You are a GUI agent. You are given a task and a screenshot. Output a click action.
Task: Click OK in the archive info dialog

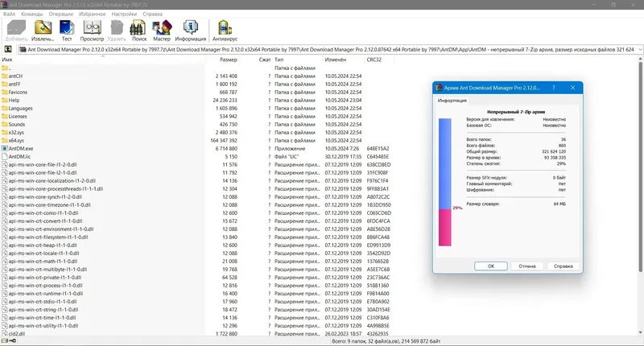(x=491, y=266)
